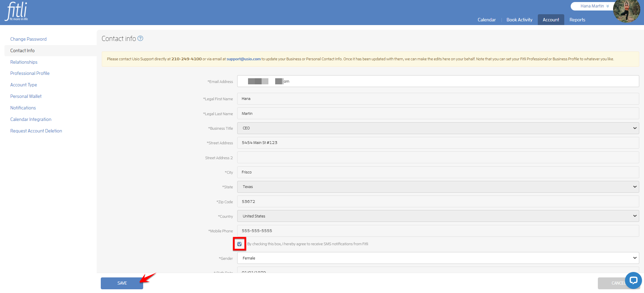Screen dimensions: 644x293
Task: Click the Zip Code field
Action: pyautogui.click(x=438, y=202)
